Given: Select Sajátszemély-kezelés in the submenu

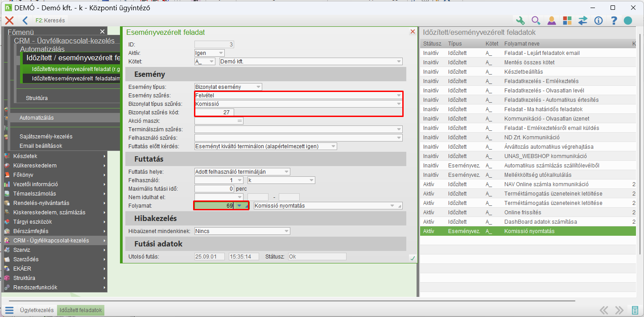Looking at the screenshot, I should tap(46, 137).
